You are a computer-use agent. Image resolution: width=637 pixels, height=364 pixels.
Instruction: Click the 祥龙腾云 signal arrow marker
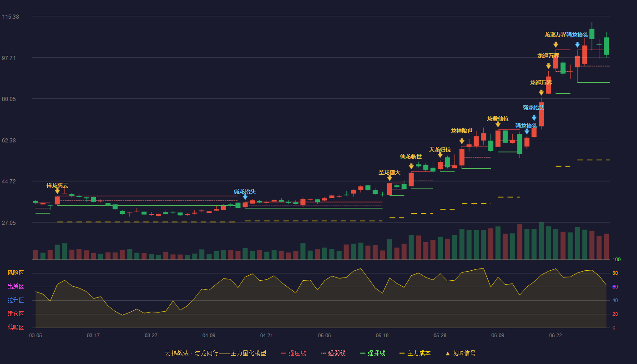(57, 191)
